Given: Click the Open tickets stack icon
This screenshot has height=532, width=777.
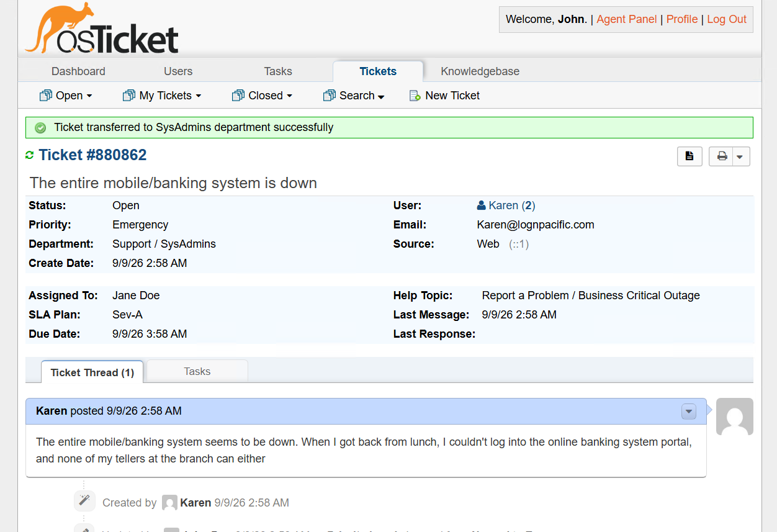Looking at the screenshot, I should click(x=46, y=96).
